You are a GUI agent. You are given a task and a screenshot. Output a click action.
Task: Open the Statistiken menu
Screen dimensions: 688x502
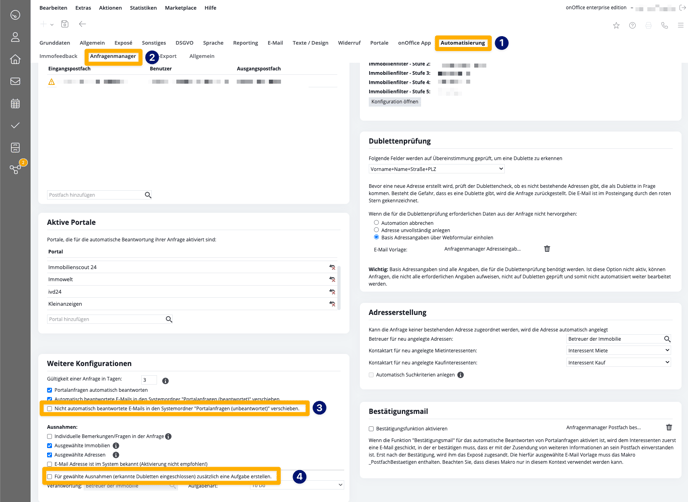tap(143, 8)
